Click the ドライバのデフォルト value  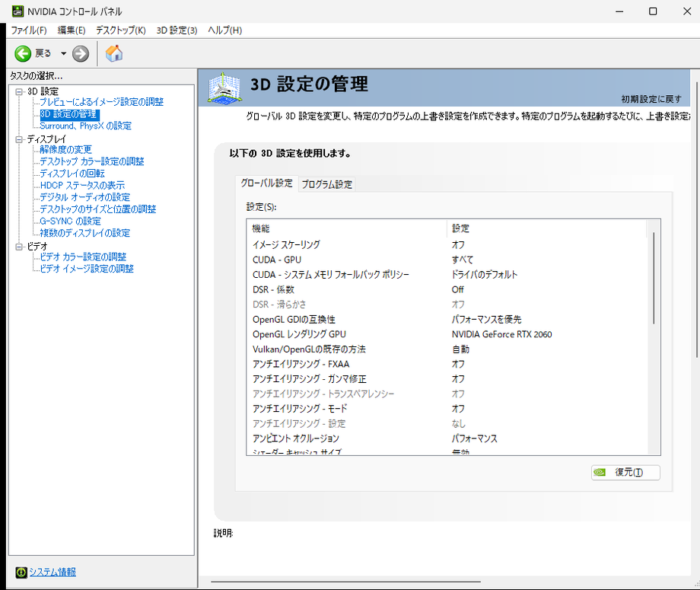pos(485,275)
